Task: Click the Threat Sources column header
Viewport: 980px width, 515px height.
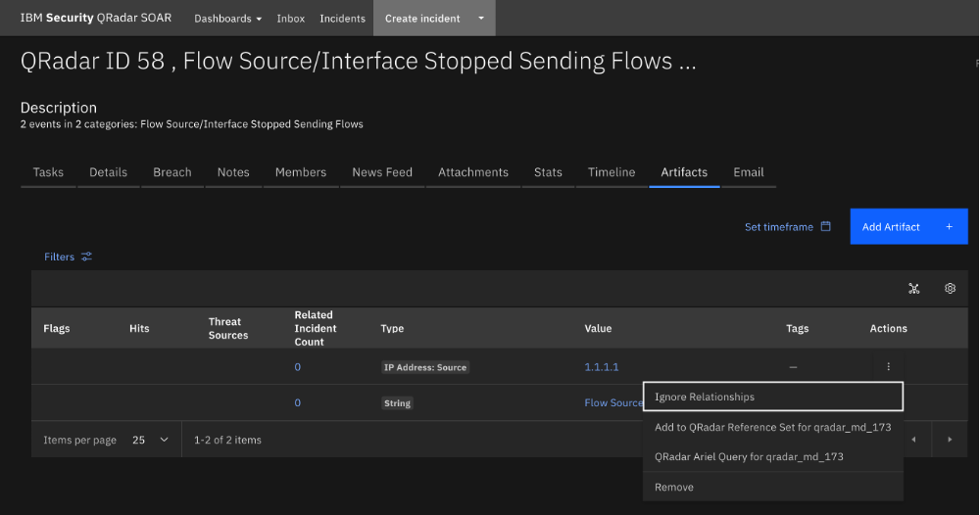Action: pyautogui.click(x=228, y=328)
